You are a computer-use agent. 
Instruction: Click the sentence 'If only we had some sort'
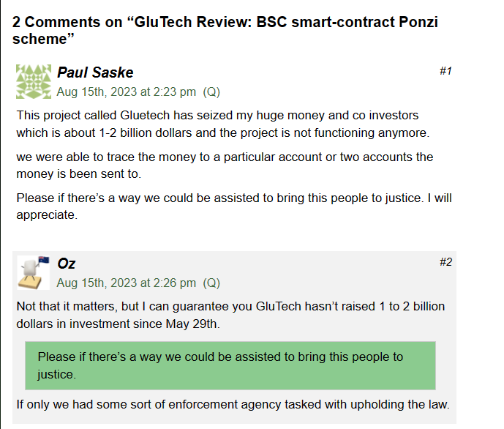(x=233, y=405)
